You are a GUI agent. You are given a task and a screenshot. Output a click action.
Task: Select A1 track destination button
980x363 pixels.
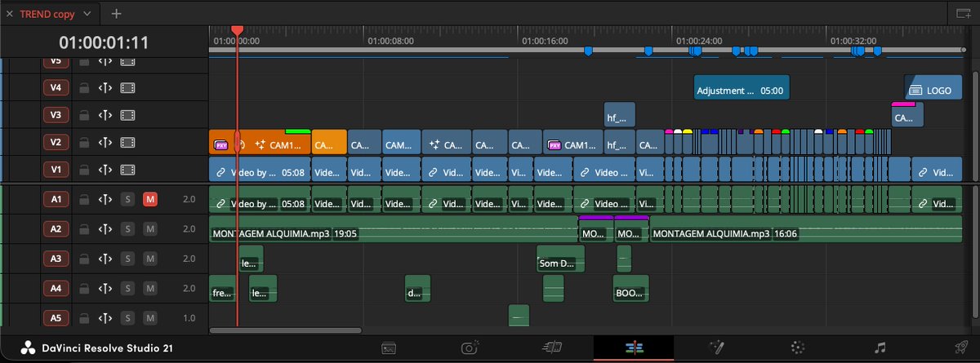click(56, 199)
